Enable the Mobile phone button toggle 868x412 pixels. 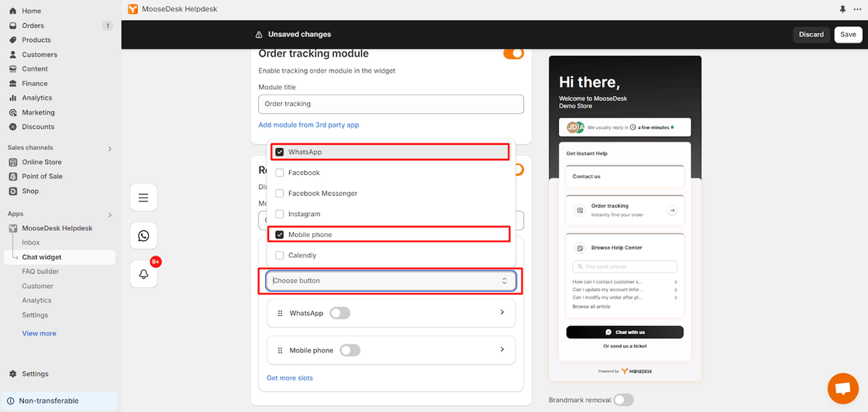click(x=350, y=350)
